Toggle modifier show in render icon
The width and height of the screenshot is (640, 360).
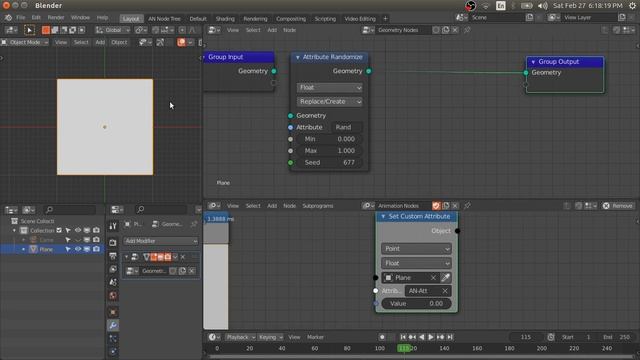point(168,257)
